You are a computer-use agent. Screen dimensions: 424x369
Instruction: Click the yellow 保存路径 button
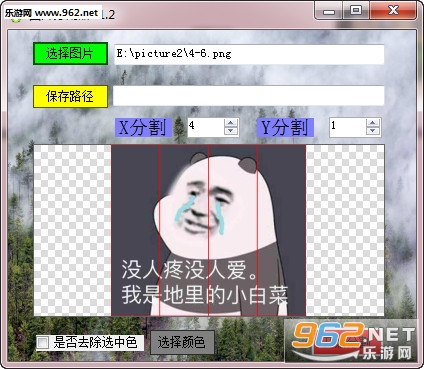pyautogui.click(x=70, y=97)
